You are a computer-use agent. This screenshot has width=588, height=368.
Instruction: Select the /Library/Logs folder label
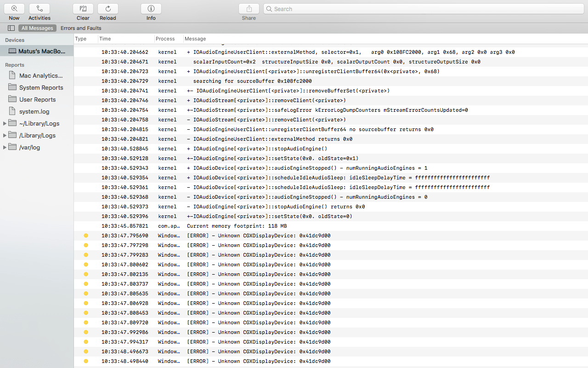(x=37, y=135)
